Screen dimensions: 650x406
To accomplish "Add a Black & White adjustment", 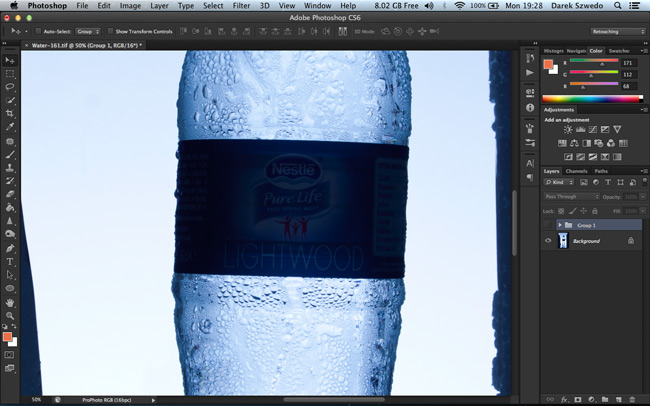I will coord(586,143).
